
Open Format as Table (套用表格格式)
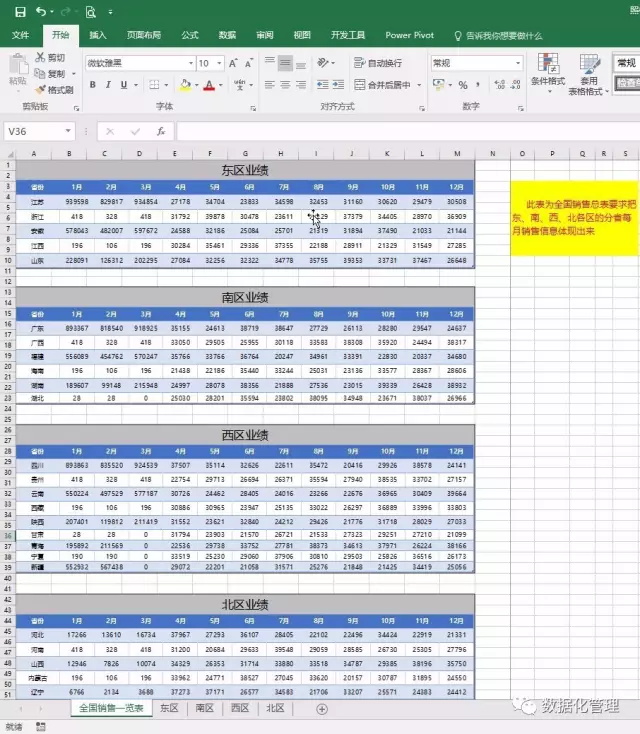(589, 74)
